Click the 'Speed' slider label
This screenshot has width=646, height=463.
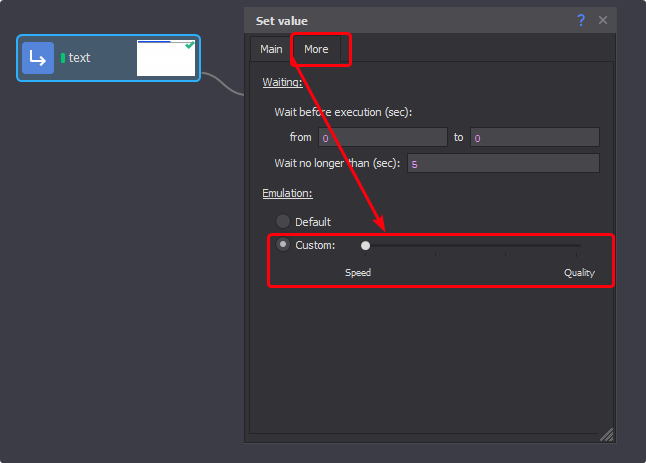point(358,273)
